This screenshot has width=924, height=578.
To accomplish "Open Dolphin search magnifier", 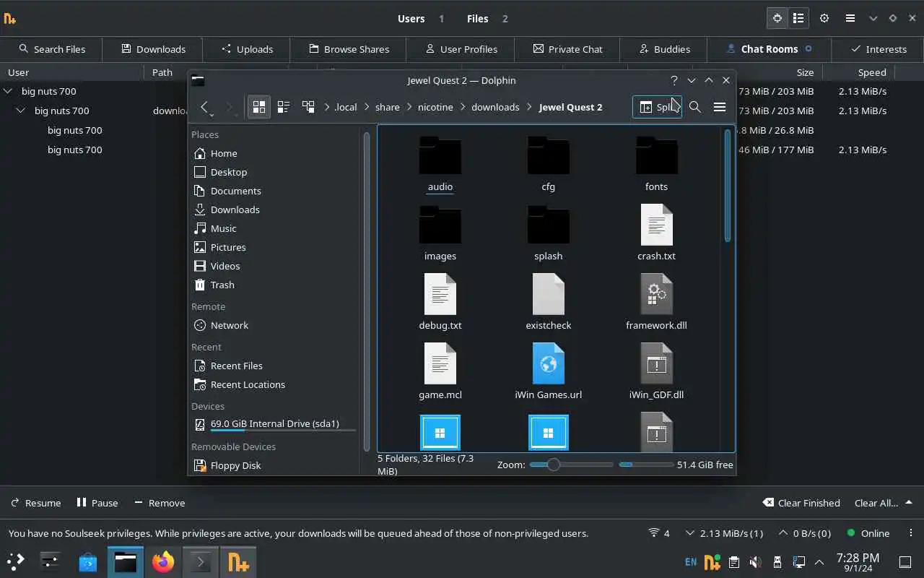I will pyautogui.click(x=695, y=107).
